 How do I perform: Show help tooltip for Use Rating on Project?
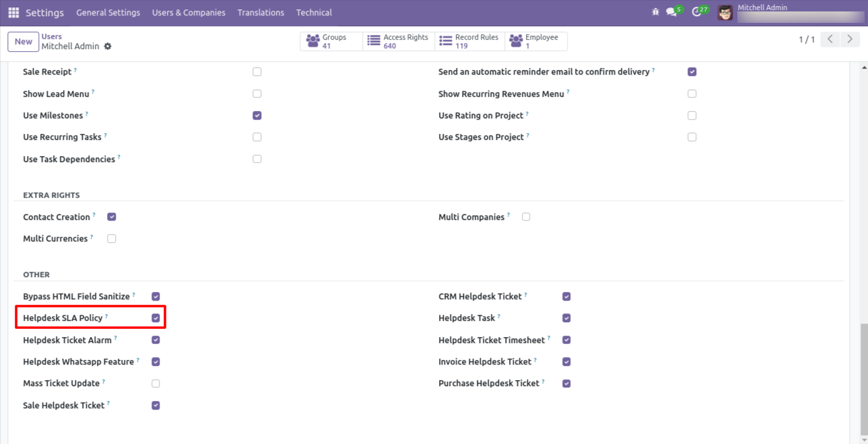[x=527, y=113]
